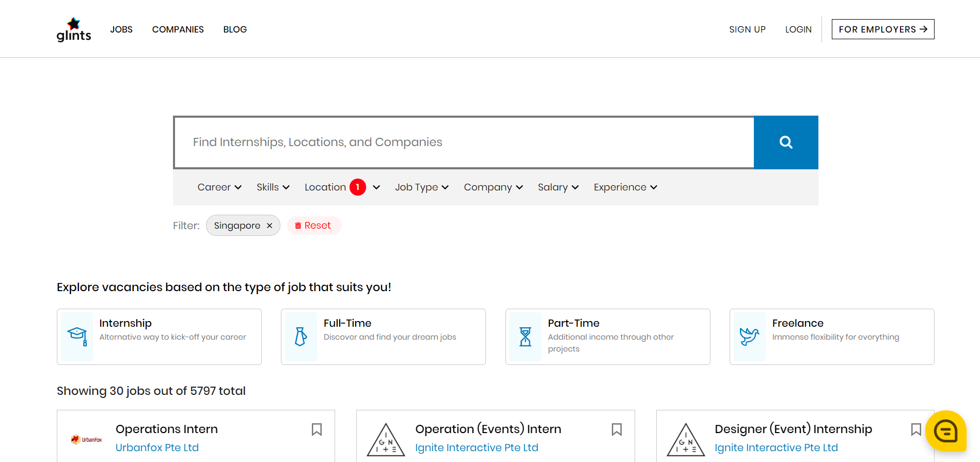
Task: Expand the Career filter dropdown
Action: 219,187
